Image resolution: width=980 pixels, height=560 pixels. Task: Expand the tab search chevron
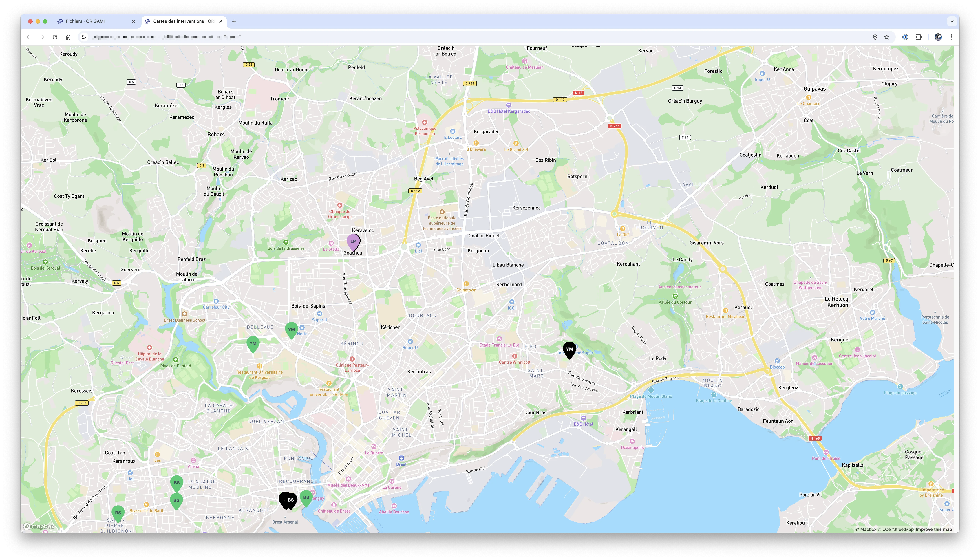pos(952,21)
